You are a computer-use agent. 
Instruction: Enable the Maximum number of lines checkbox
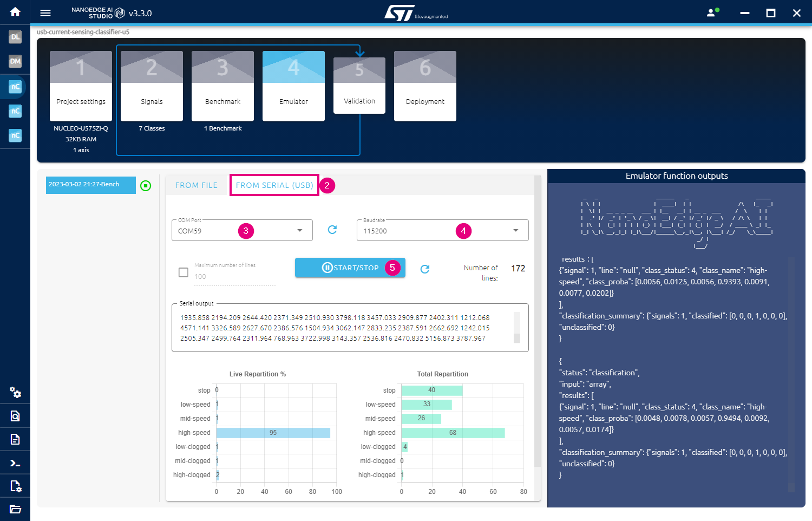(184, 272)
